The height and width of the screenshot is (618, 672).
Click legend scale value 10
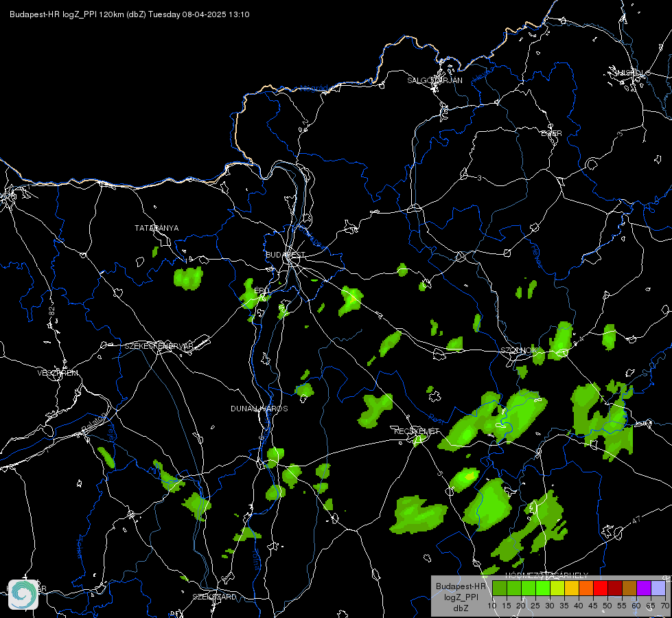point(492,606)
